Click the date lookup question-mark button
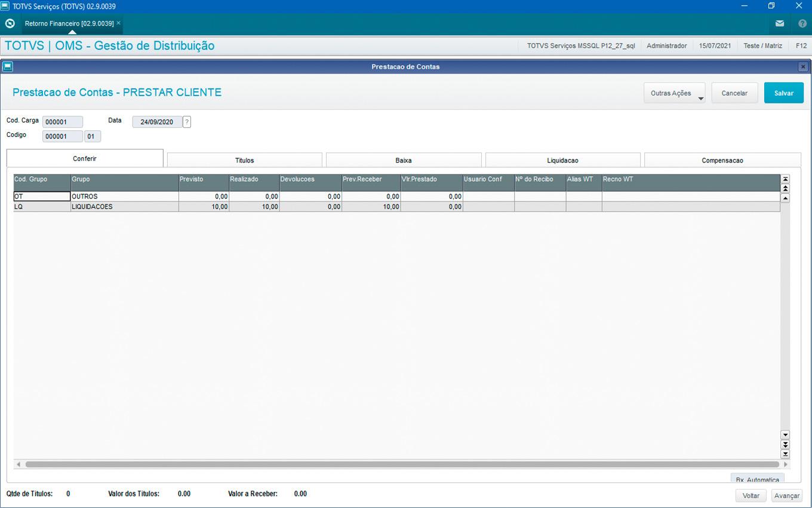Viewport: 812px width, 508px height. tap(187, 122)
